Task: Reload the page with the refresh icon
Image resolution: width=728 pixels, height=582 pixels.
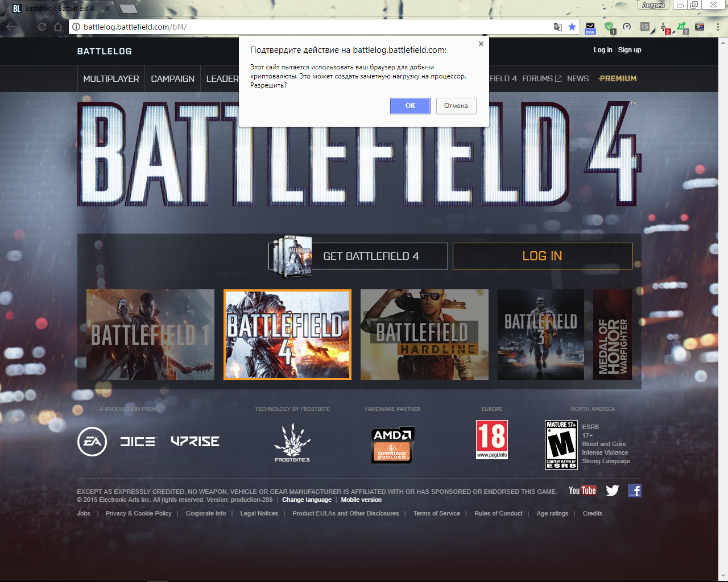Action: pos(42,27)
